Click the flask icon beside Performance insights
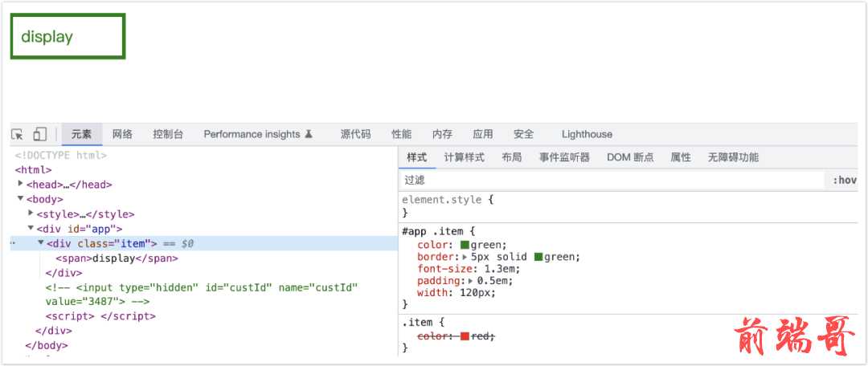Viewport: 868px width, 366px height. coord(309,134)
